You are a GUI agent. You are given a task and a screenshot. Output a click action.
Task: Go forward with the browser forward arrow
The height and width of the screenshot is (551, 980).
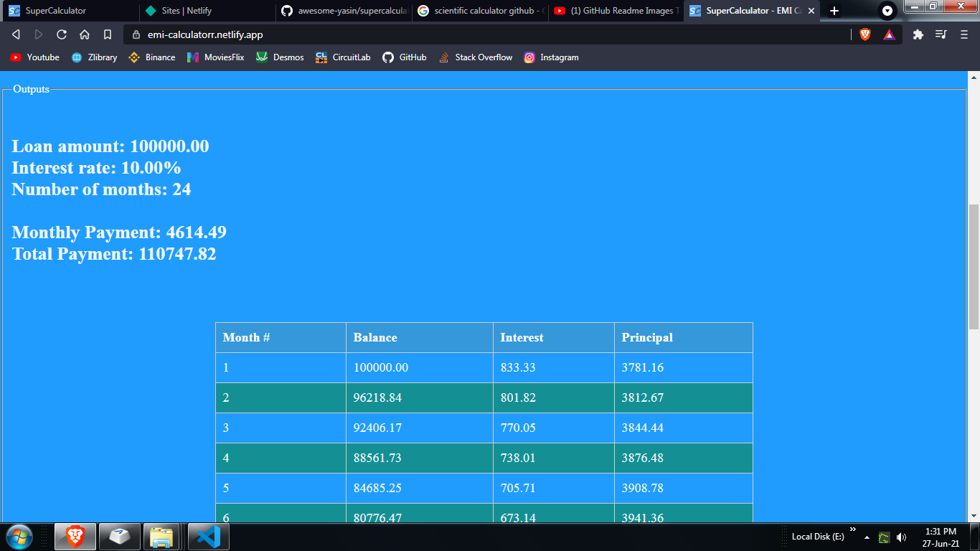coord(39,34)
